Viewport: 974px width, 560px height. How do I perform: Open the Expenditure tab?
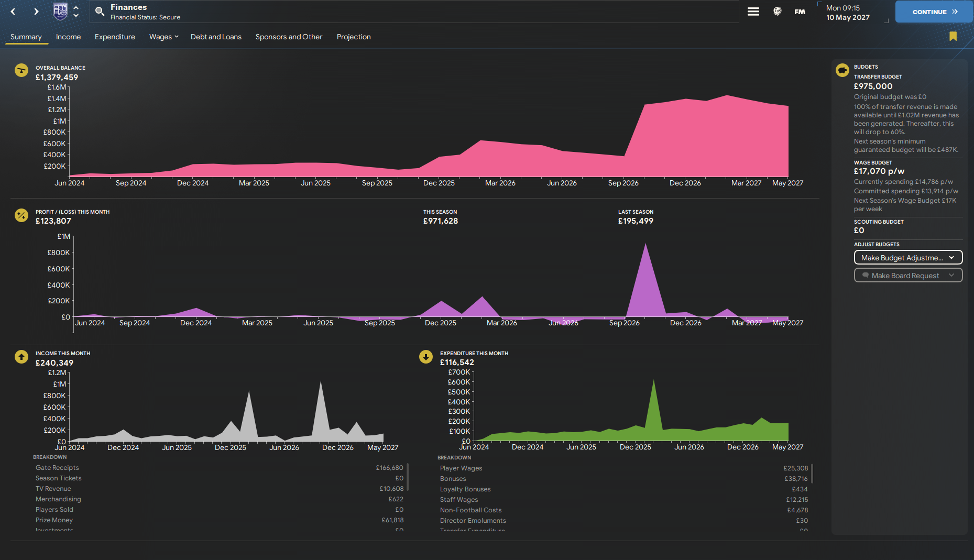click(x=115, y=37)
